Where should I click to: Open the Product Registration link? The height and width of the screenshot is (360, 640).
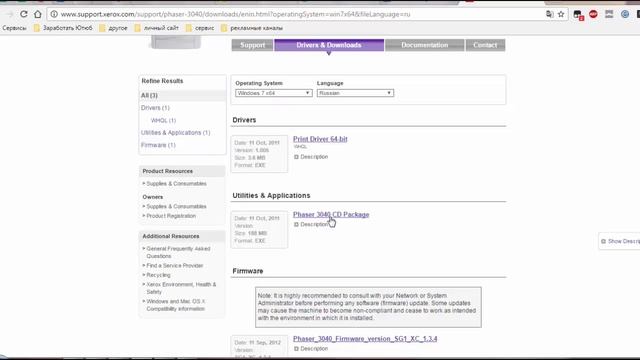(171, 216)
